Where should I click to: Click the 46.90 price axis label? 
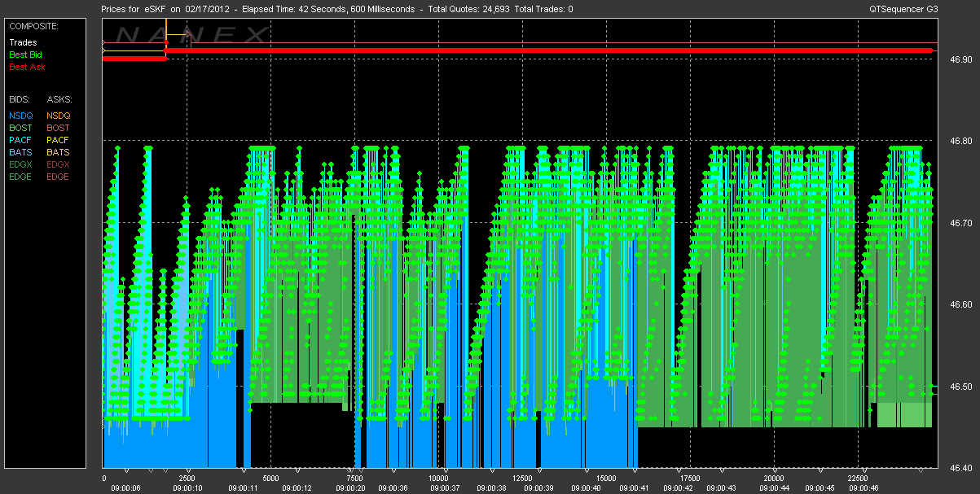pos(960,59)
